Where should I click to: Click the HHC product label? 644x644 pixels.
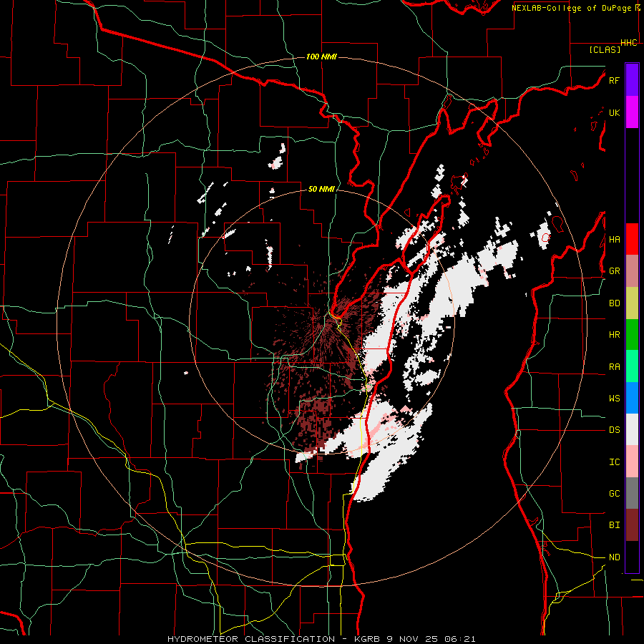pyautogui.click(x=629, y=43)
